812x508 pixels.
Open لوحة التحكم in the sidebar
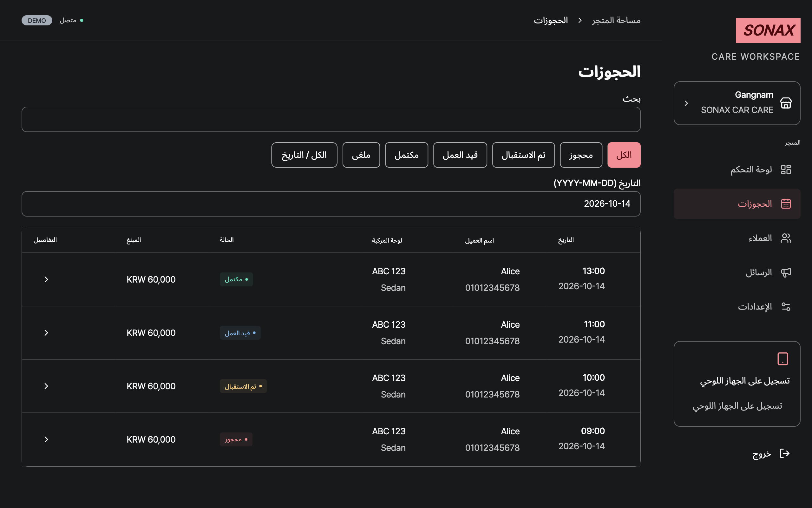[x=737, y=170]
